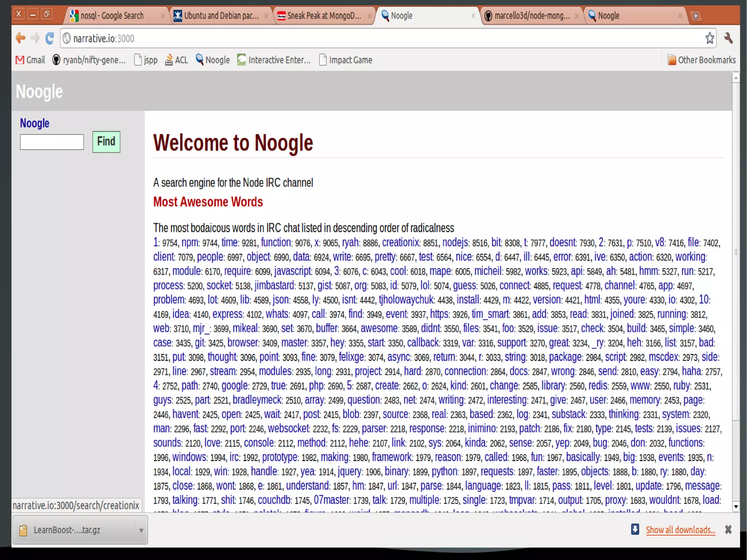Viewport: 747px width, 560px height.
Task: Open the creationix word link
Action: 400,243
